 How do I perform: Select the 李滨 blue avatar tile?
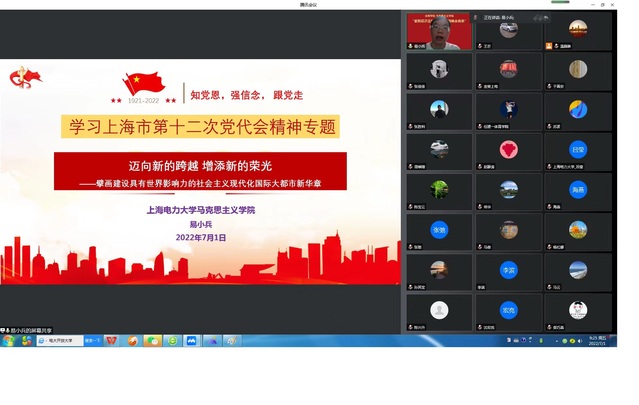coord(509,272)
